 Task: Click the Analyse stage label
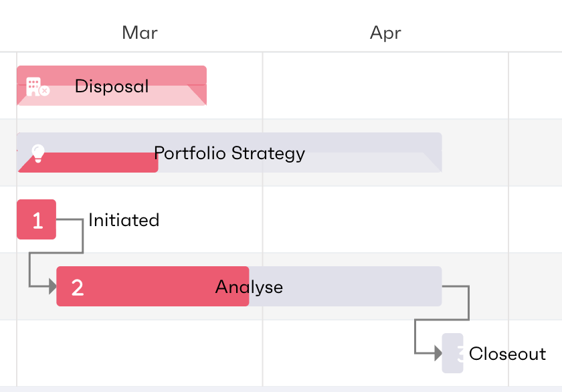(249, 287)
